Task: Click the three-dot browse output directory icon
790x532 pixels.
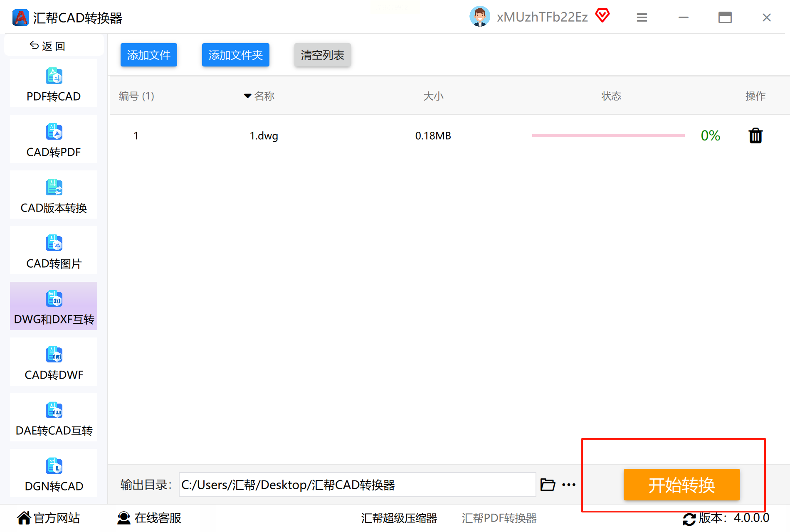Action: click(x=569, y=485)
